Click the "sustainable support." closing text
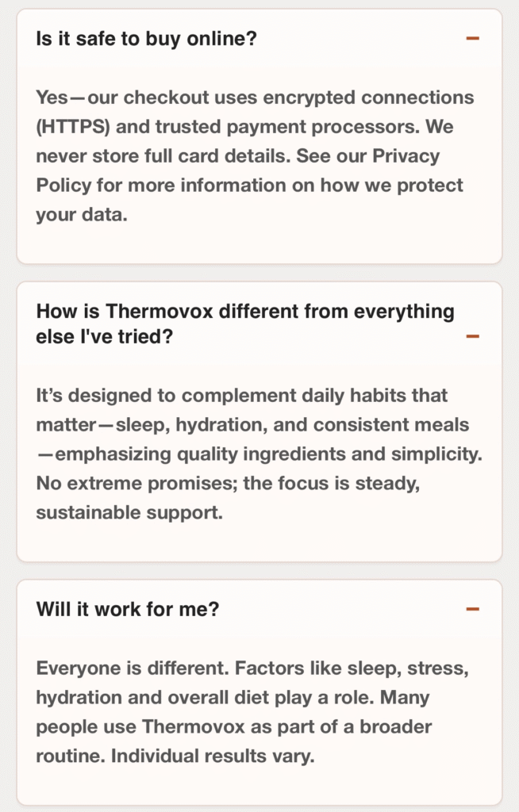The image size is (519, 812). [129, 512]
